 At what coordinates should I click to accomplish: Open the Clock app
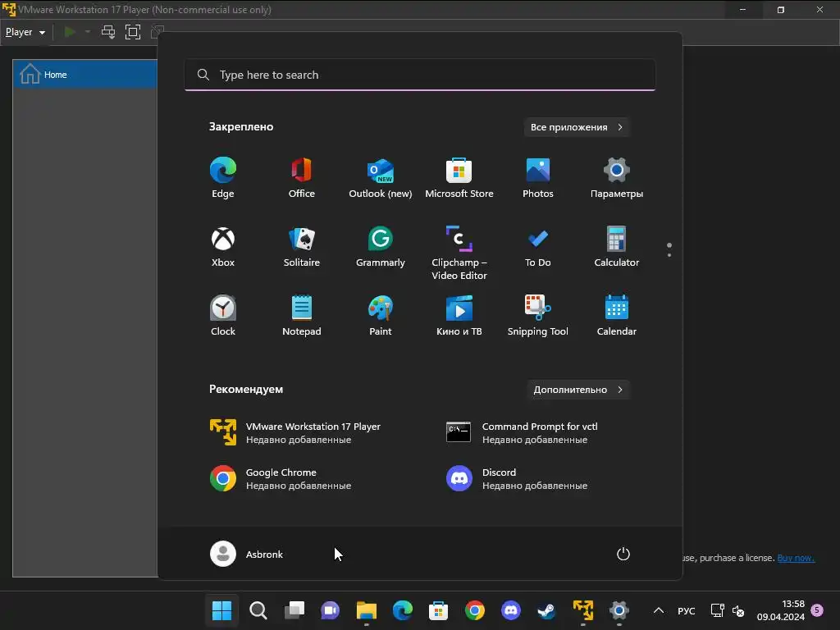pos(223,316)
